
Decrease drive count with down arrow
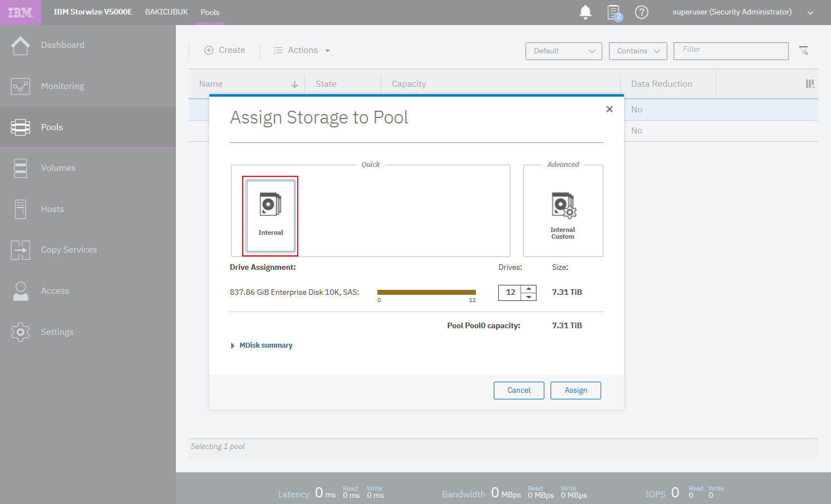(x=529, y=297)
